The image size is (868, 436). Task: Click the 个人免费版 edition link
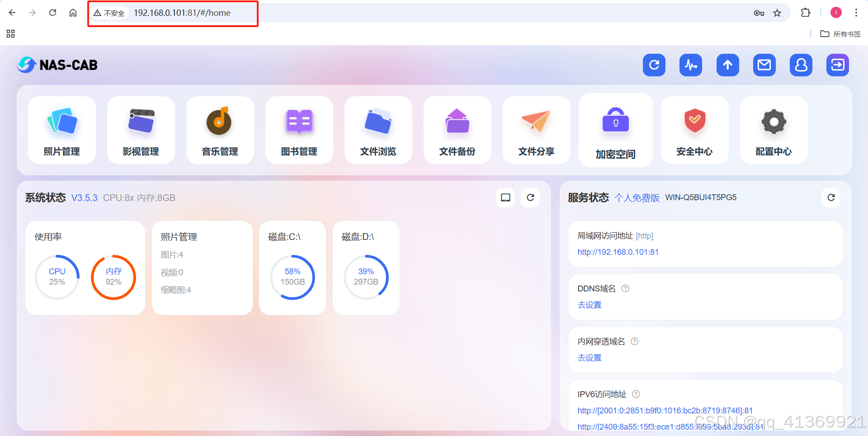click(637, 198)
